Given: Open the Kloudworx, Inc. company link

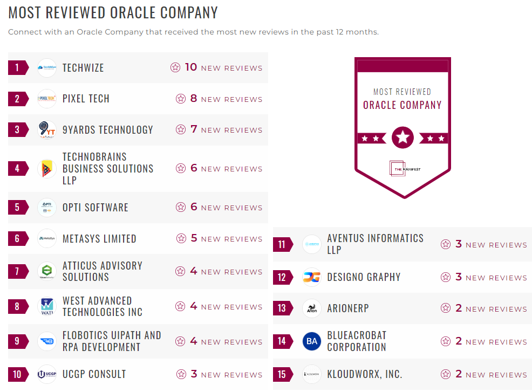Looking at the screenshot, I should point(365,374).
